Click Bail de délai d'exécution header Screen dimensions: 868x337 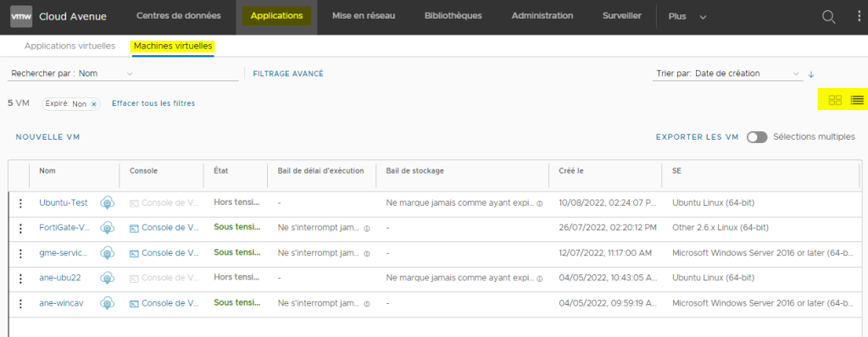coord(320,170)
